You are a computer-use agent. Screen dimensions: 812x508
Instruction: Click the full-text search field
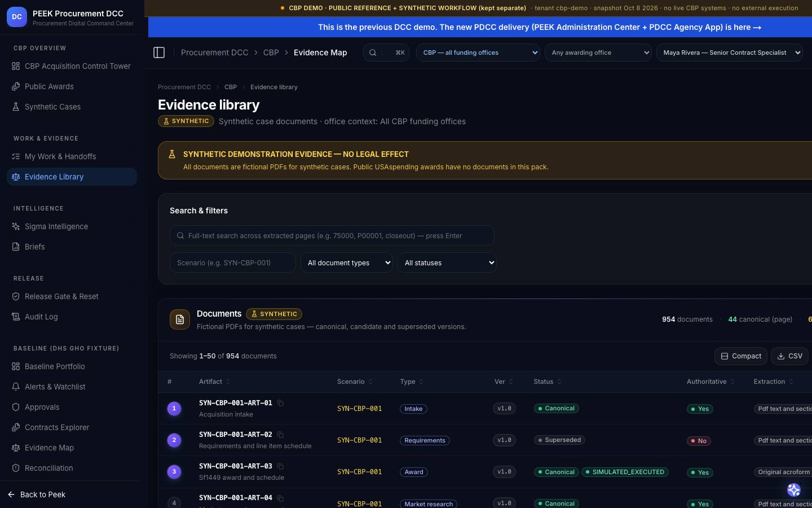click(332, 235)
